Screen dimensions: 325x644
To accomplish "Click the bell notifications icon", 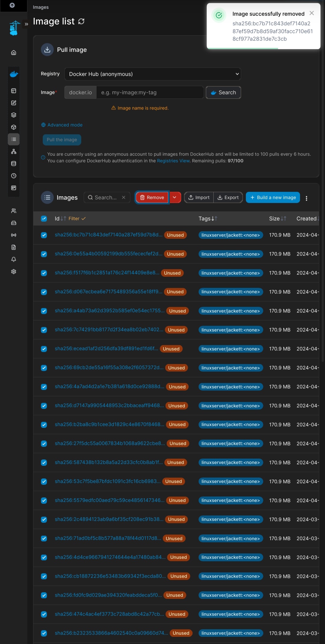I will tap(14, 259).
